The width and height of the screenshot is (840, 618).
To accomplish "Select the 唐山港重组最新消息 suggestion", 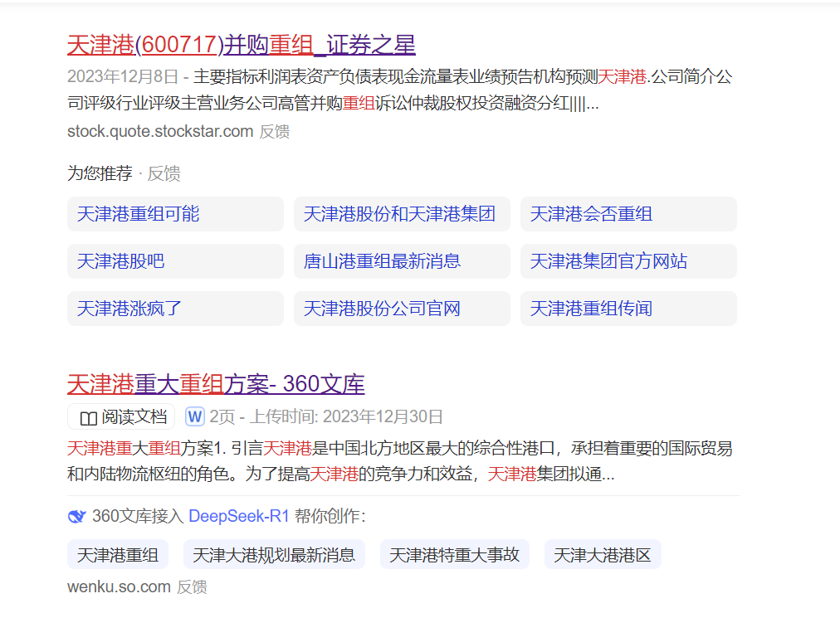I will pos(402,261).
